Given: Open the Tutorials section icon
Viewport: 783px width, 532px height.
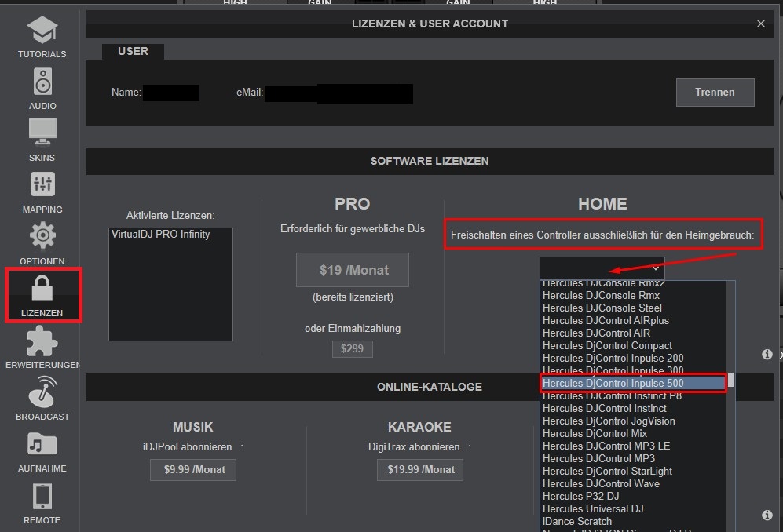Looking at the screenshot, I should pos(42,31).
